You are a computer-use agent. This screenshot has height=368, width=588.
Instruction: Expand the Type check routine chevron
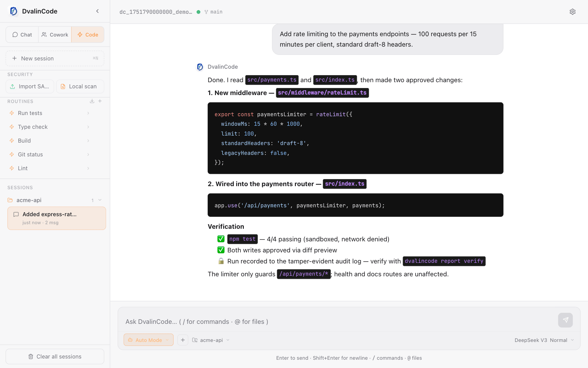(88, 127)
